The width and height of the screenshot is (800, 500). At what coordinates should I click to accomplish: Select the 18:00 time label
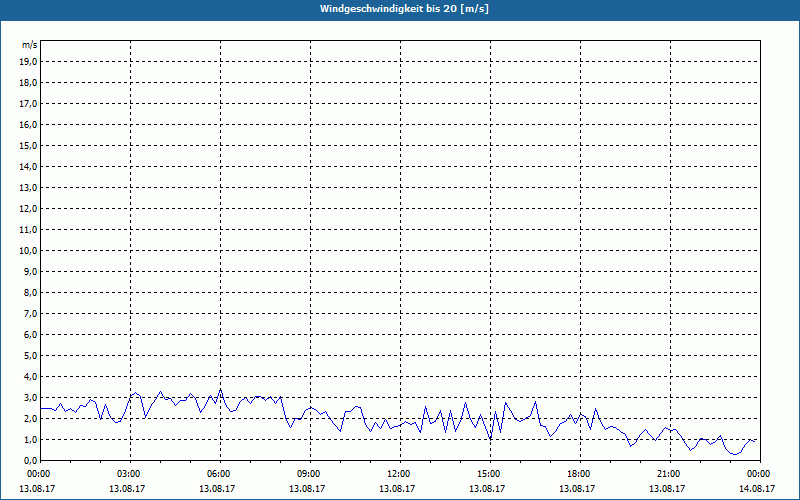580,474
